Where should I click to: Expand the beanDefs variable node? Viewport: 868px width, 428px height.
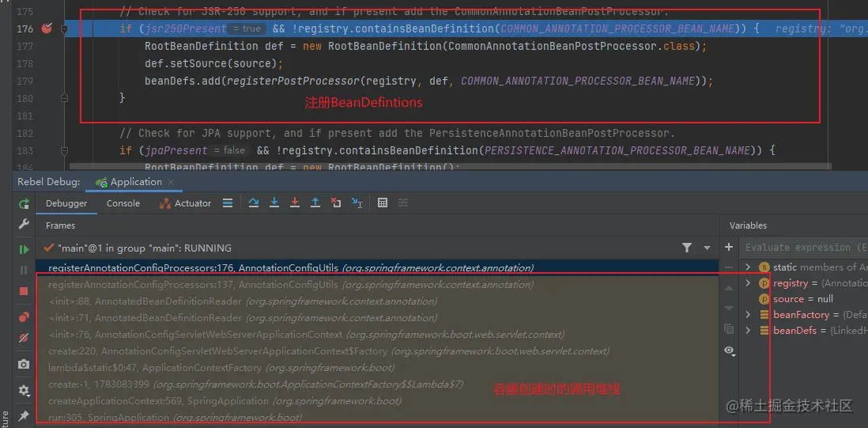point(749,331)
